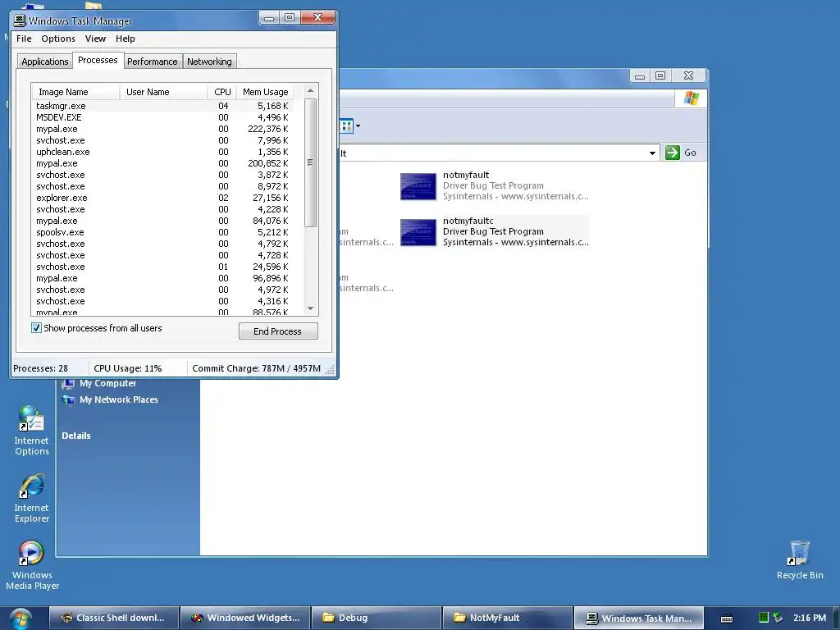
Task: Open the View menu
Action: pyautogui.click(x=95, y=39)
